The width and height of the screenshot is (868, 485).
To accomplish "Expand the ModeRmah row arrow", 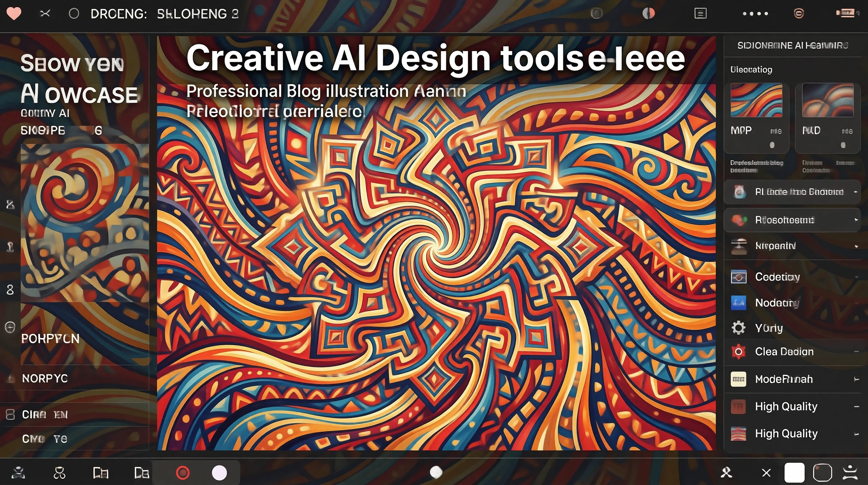I will (856, 380).
